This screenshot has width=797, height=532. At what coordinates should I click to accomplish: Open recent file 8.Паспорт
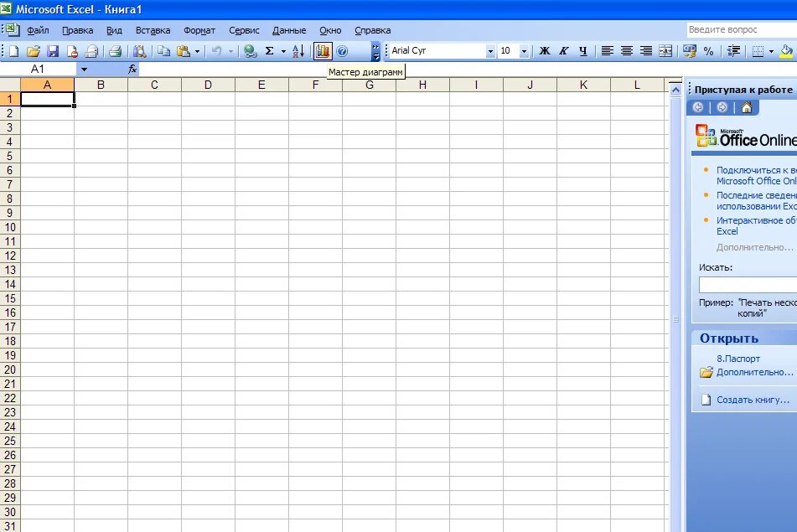click(738, 359)
